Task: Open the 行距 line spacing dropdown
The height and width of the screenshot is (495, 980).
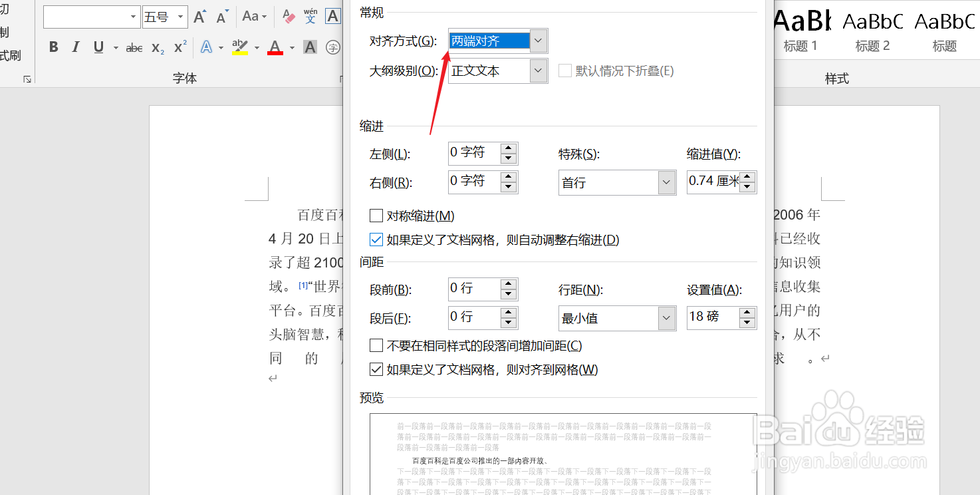Action: (x=667, y=318)
